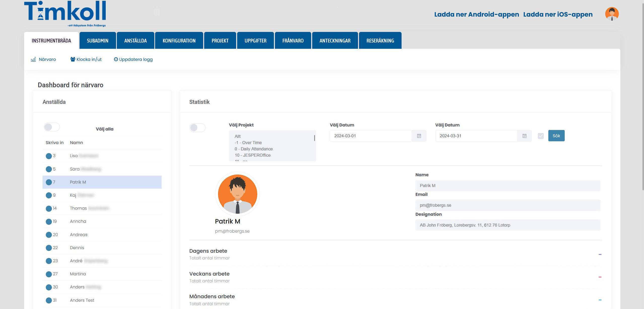
Task: Collapse the Dagens arbete section
Action: point(600,254)
